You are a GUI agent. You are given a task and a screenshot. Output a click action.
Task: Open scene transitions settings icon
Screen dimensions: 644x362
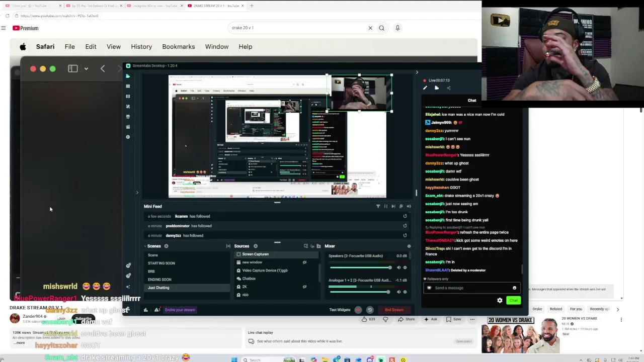click(x=228, y=246)
